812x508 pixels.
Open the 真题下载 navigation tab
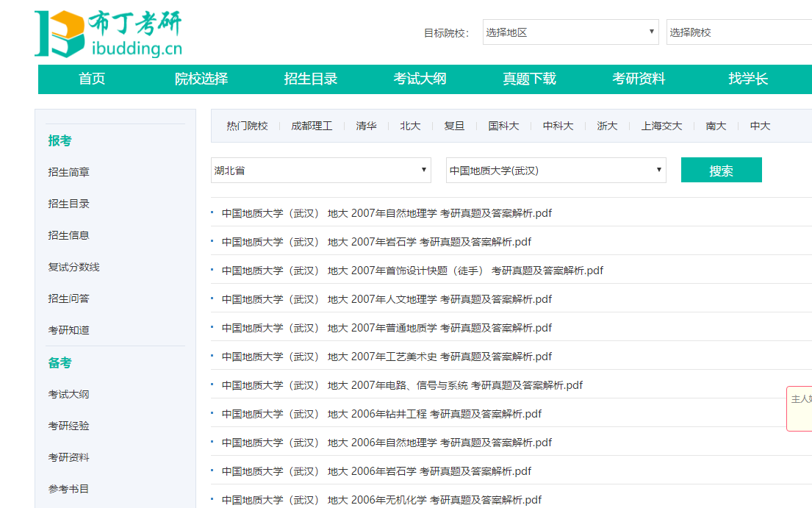pos(529,79)
